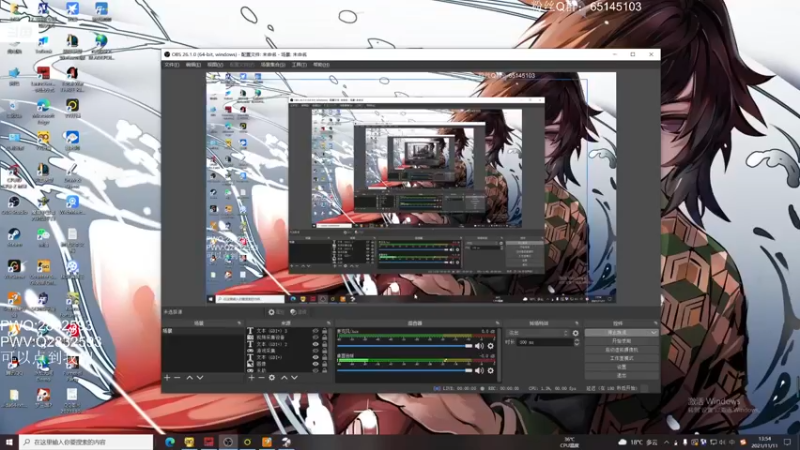Viewport: 800px width, 450px height.
Task: Open the 编辑(E) menu
Action: pos(193,65)
